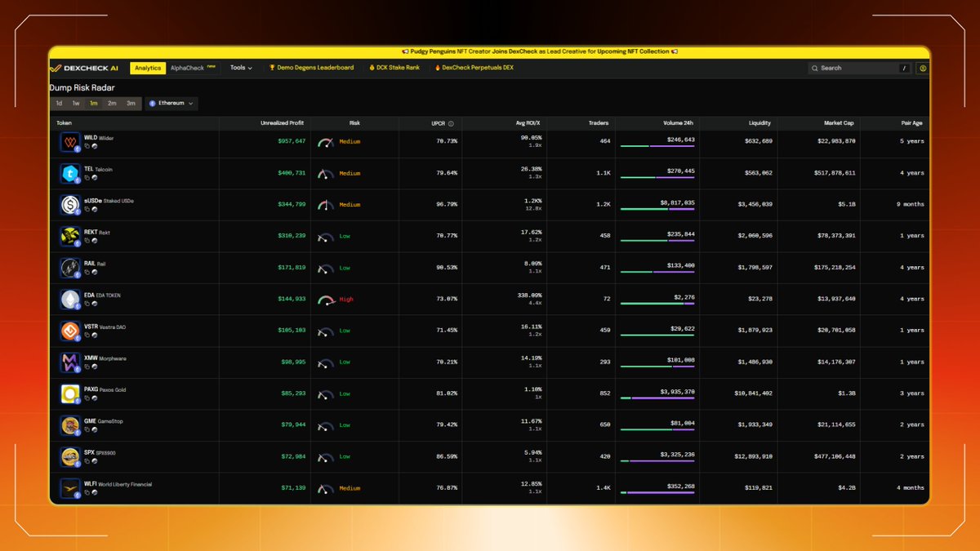Image resolution: width=980 pixels, height=551 pixels.
Task: Sort by Unrealized Profit column
Action: 282,123
